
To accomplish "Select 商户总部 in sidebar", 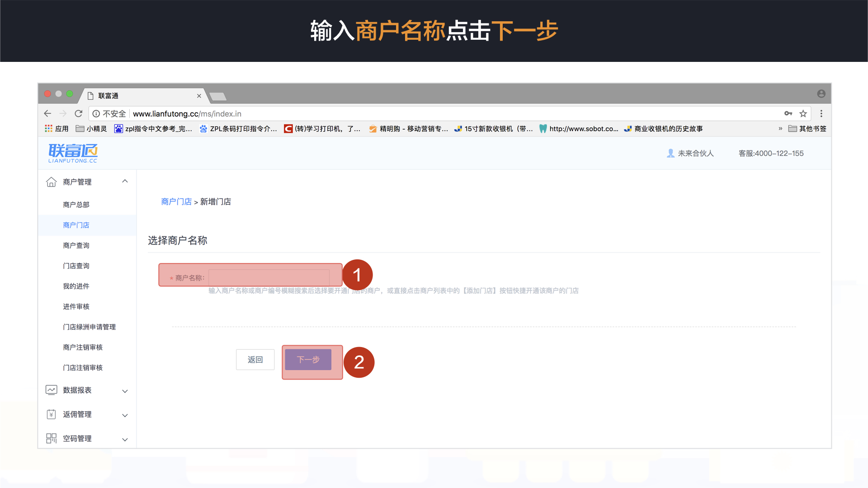I will pyautogui.click(x=76, y=205).
